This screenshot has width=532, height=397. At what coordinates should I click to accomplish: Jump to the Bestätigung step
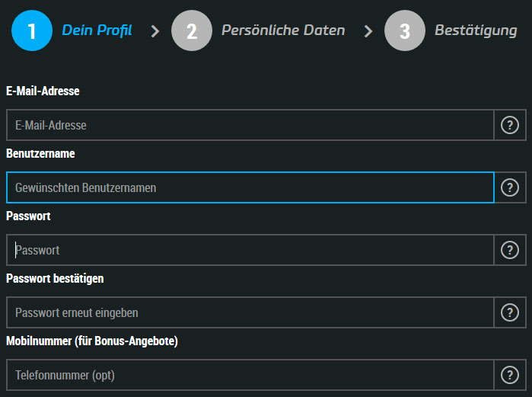pyautogui.click(x=476, y=30)
